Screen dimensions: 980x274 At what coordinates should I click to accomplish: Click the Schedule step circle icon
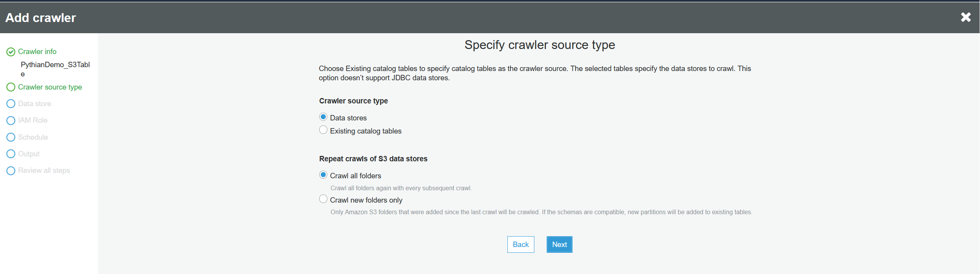point(11,137)
